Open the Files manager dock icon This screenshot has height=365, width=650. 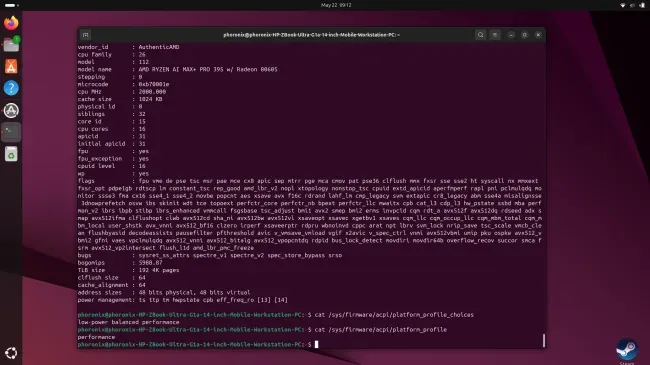pos(11,44)
